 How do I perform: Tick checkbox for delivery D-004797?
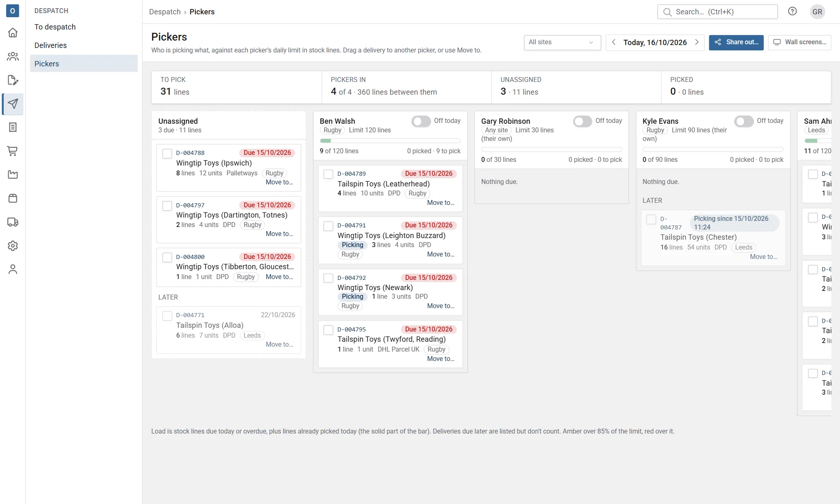pos(167,206)
